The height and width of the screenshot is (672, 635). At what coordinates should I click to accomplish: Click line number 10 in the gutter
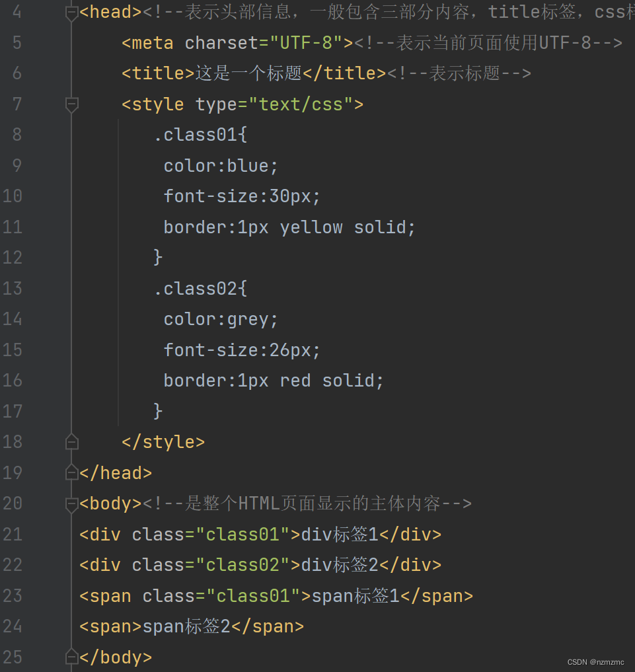12,196
